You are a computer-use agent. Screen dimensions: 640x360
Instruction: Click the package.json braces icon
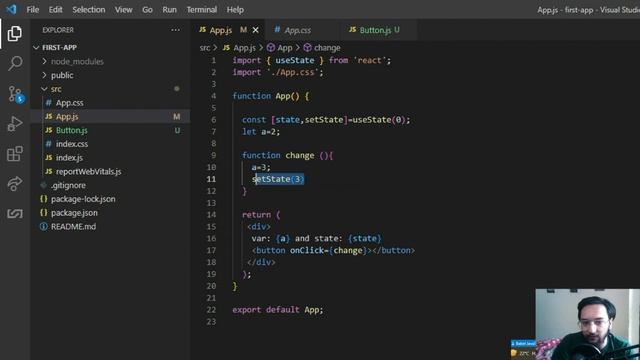click(44, 212)
